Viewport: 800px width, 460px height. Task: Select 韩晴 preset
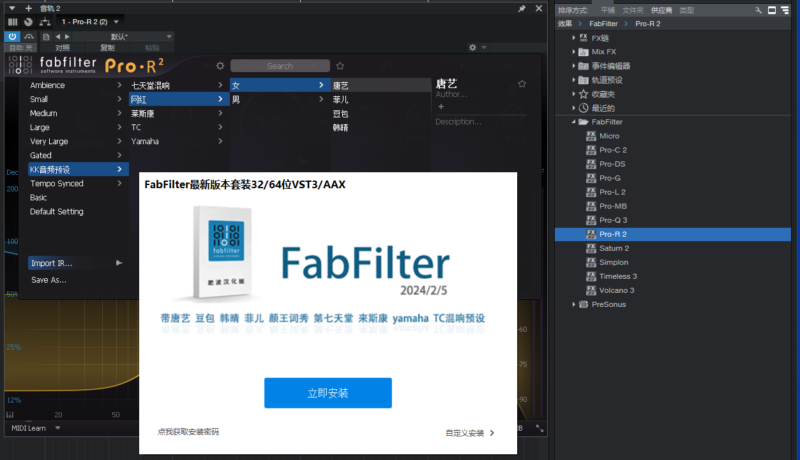point(340,127)
